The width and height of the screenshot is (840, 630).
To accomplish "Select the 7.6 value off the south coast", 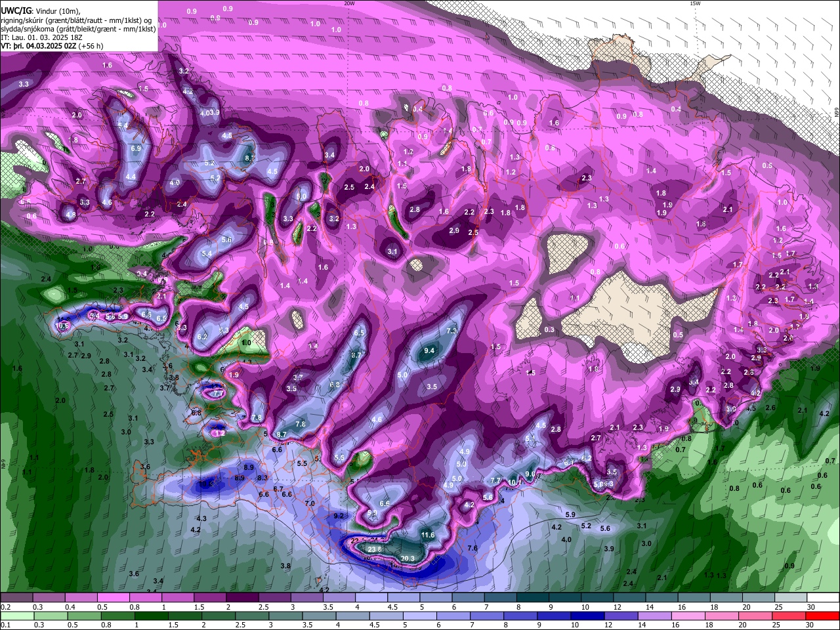I will (472, 548).
